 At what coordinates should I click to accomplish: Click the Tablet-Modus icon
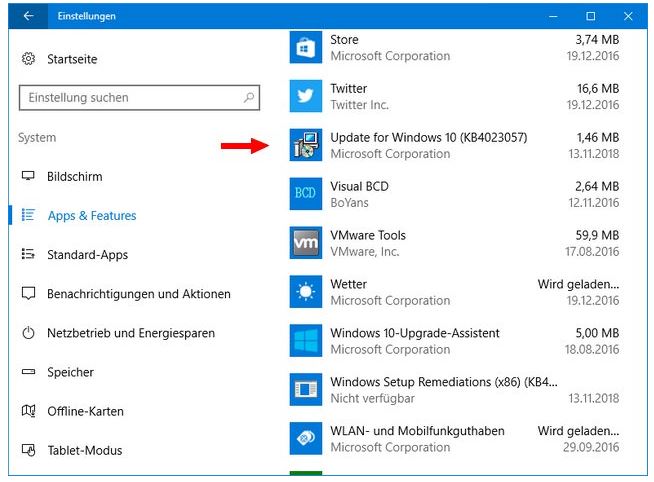coord(28,450)
